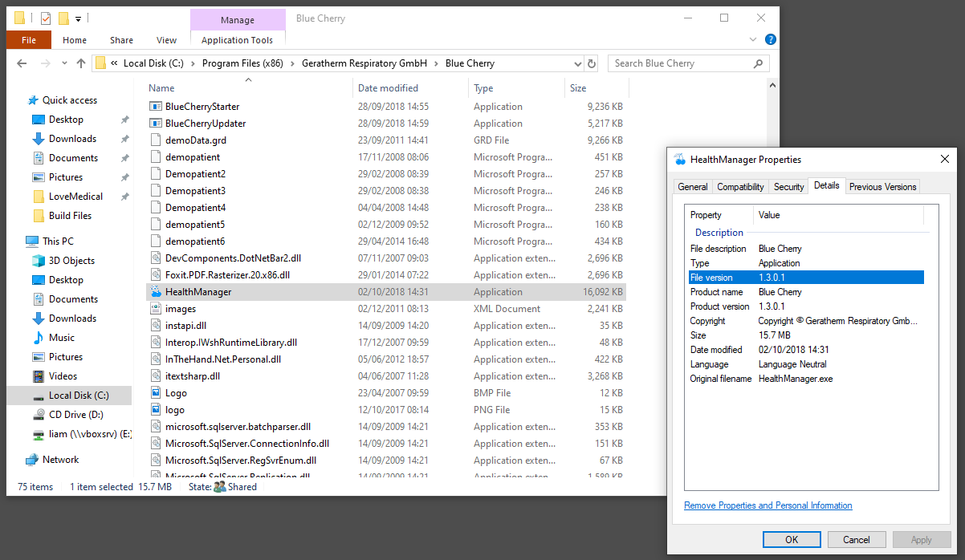Click the demoData.grd file icon
The height and width of the screenshot is (560, 965).
click(x=157, y=140)
